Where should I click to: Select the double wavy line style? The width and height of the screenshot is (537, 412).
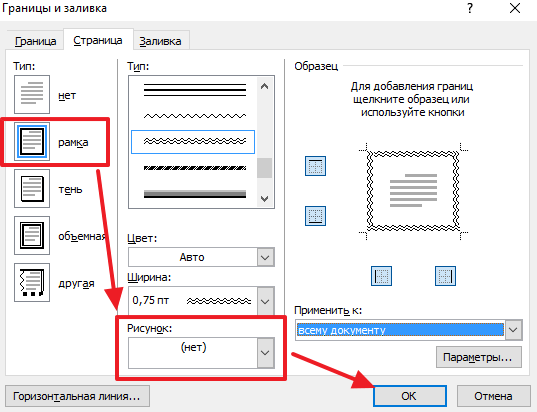tap(193, 141)
